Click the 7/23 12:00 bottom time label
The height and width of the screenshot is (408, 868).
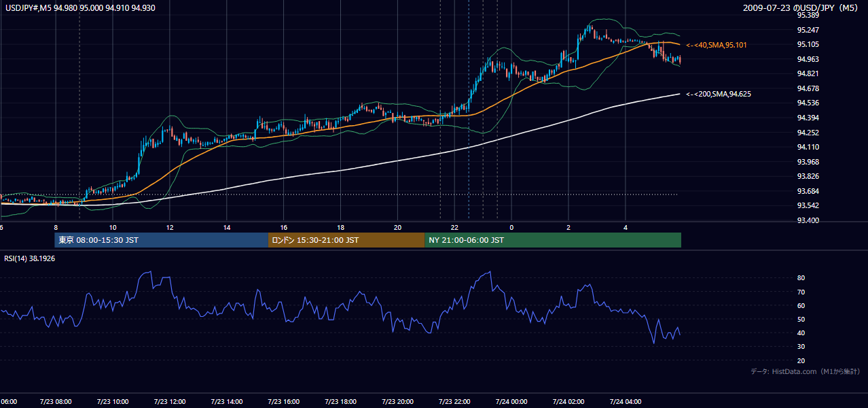point(170,402)
